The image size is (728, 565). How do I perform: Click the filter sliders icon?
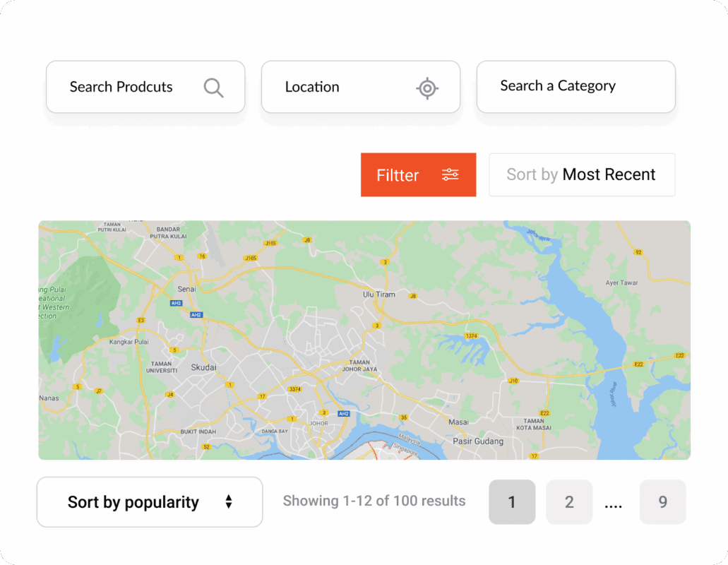click(x=450, y=175)
